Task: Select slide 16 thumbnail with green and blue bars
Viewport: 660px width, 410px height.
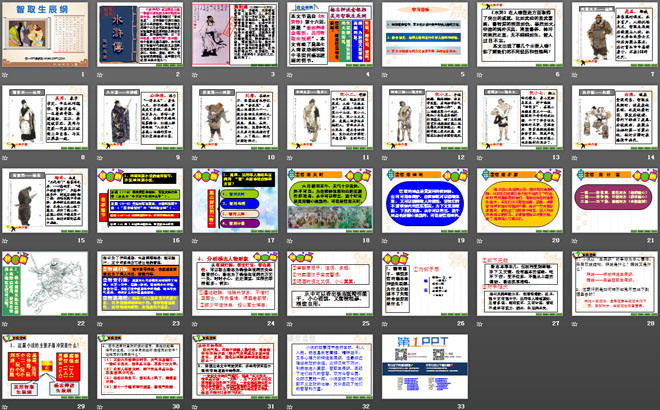Action: pos(140,200)
